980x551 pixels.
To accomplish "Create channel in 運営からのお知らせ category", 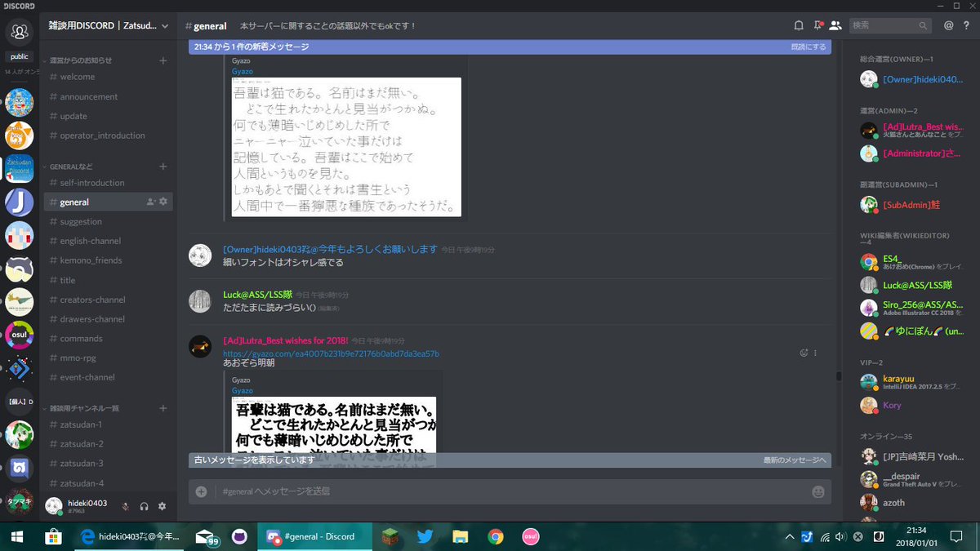I will coord(163,60).
